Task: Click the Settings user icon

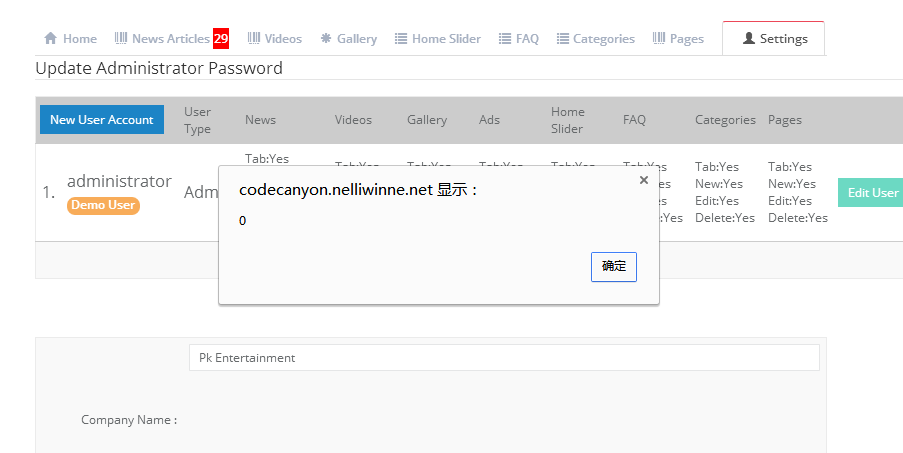Action: (x=749, y=39)
